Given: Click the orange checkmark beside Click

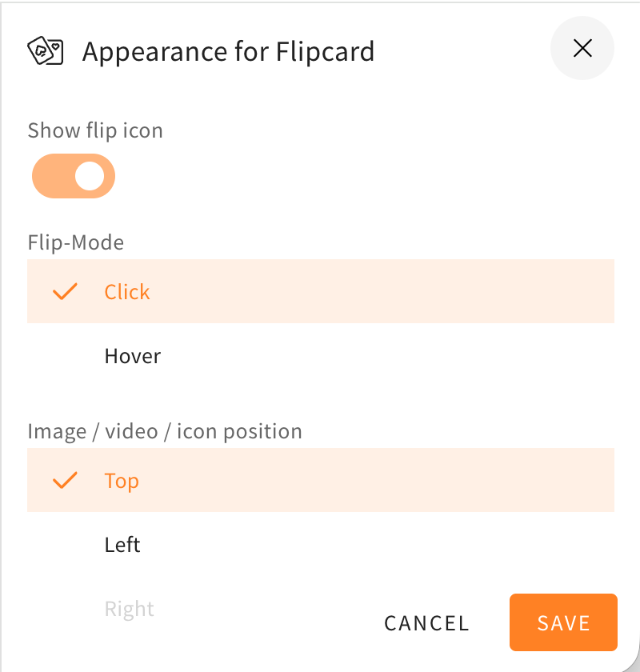Looking at the screenshot, I should (x=65, y=292).
